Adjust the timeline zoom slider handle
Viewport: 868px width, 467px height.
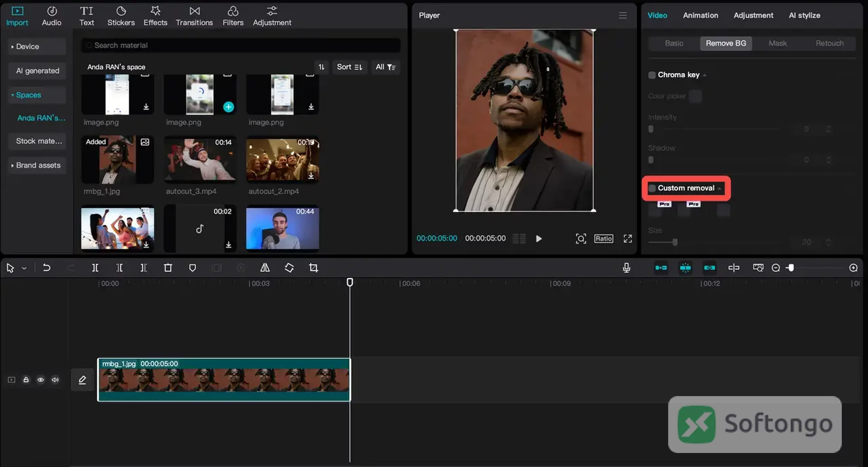[791, 268]
